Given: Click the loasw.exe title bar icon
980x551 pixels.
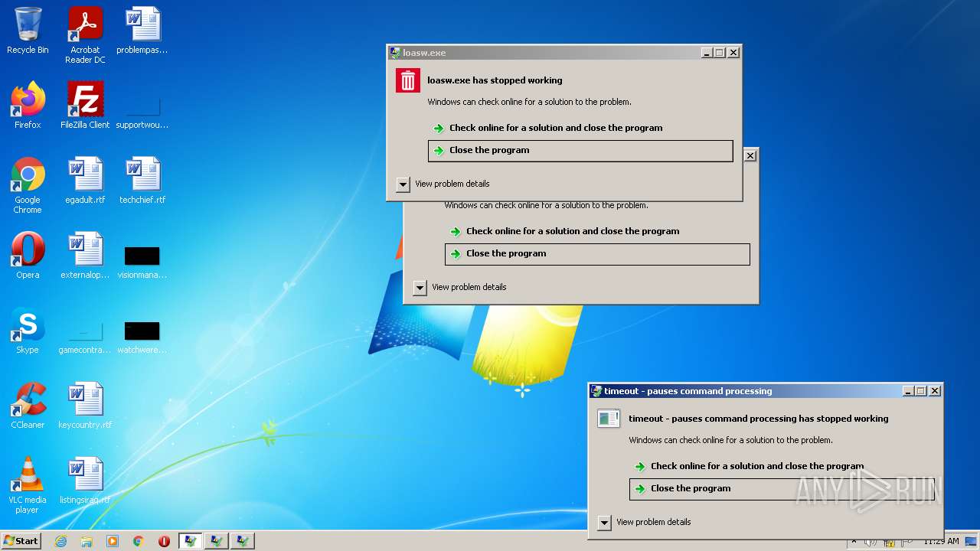Looking at the screenshot, I should pos(395,53).
